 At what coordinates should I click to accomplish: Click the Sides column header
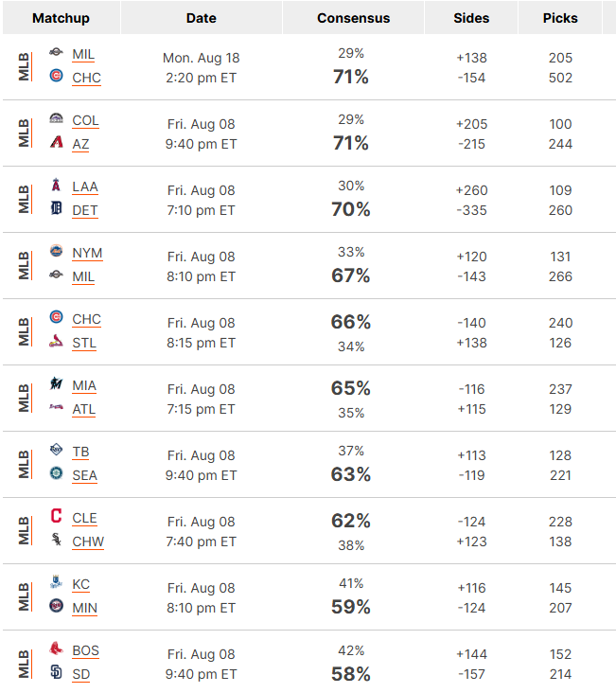pos(471,18)
